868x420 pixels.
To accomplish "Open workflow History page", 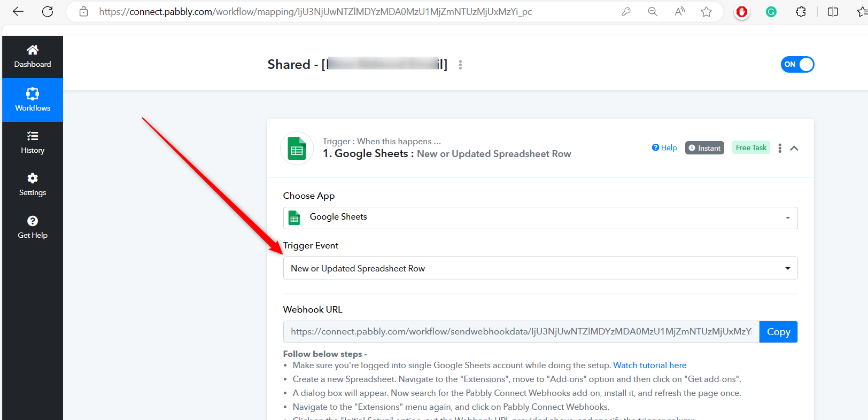I will [x=33, y=143].
